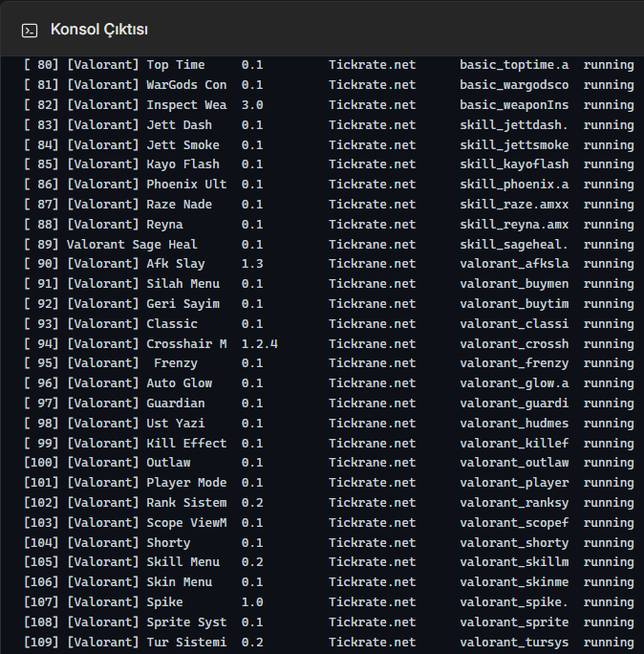Click 'running' status in Top Time row
Screen dimensions: 644x654
point(609,65)
